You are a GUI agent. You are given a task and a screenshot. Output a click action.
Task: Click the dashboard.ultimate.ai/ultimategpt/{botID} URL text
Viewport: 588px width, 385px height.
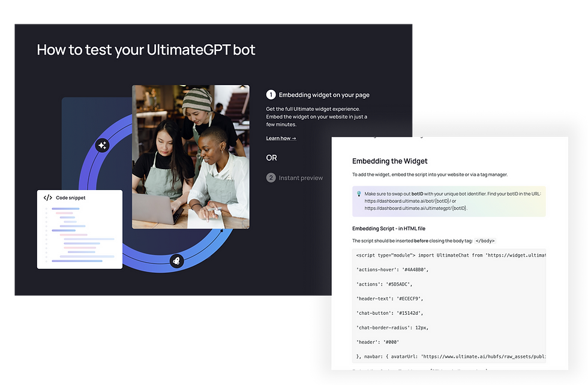click(415, 208)
